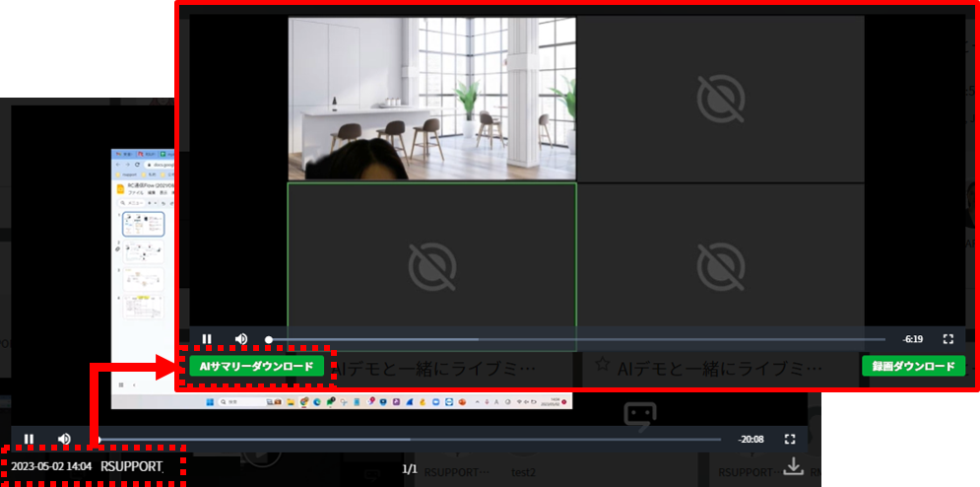Screen dimensions: 980x487
Task: Enter fullscreen in the -20:08 player
Action: tap(789, 439)
